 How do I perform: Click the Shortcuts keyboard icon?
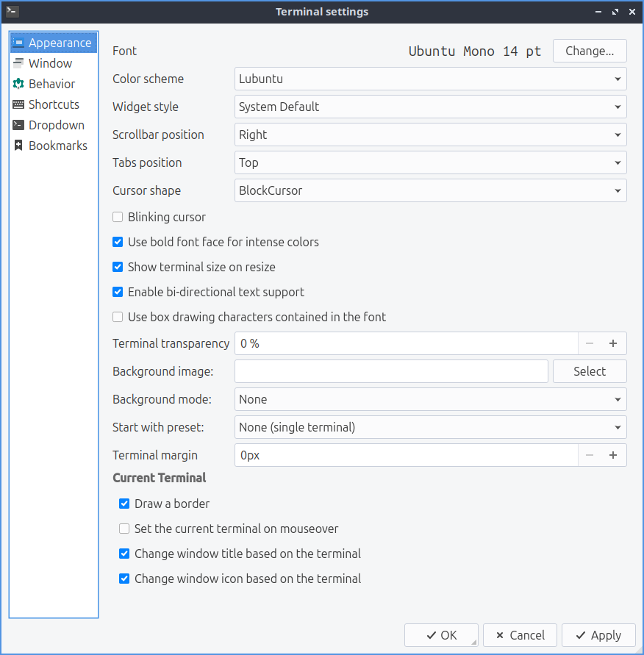[x=18, y=104]
